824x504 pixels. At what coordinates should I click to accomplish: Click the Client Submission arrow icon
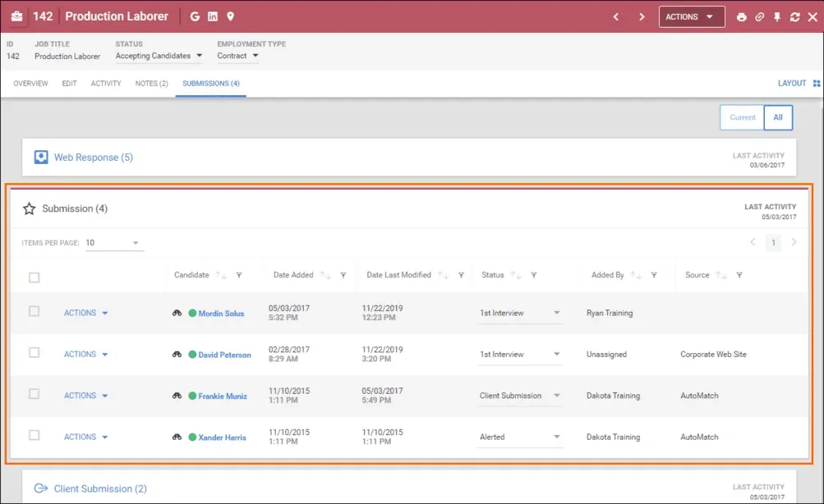(x=40, y=488)
